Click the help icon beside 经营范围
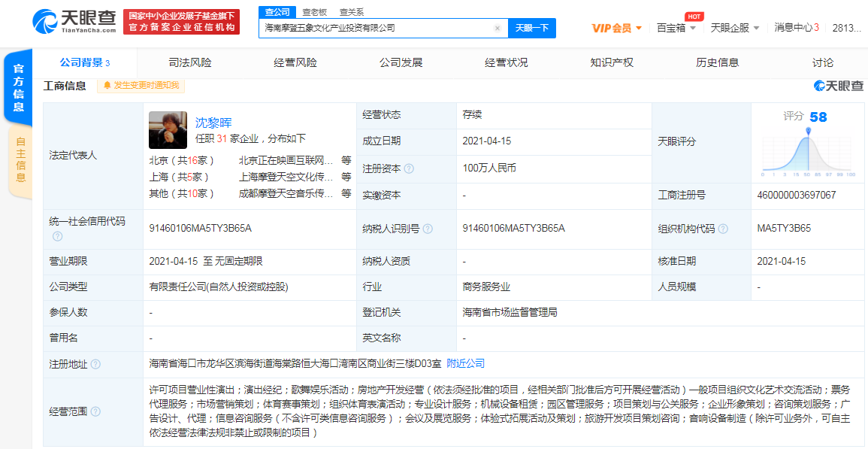The width and height of the screenshot is (868, 449). [95, 412]
